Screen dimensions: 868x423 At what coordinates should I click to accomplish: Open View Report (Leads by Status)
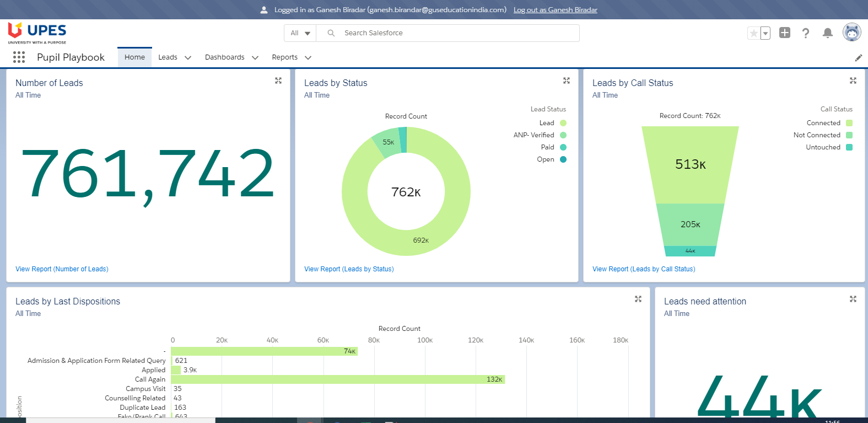(x=349, y=269)
